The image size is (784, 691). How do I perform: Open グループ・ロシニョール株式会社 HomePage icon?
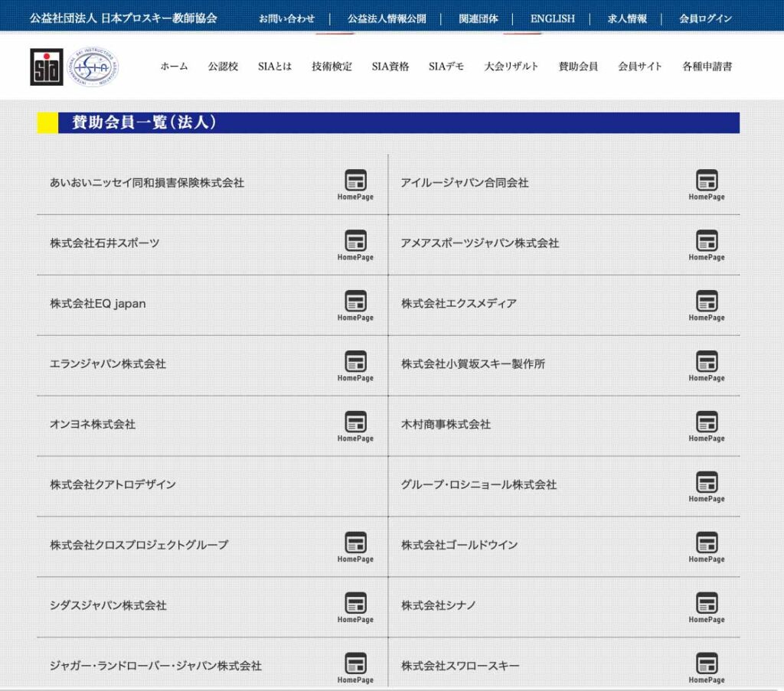[x=706, y=487]
